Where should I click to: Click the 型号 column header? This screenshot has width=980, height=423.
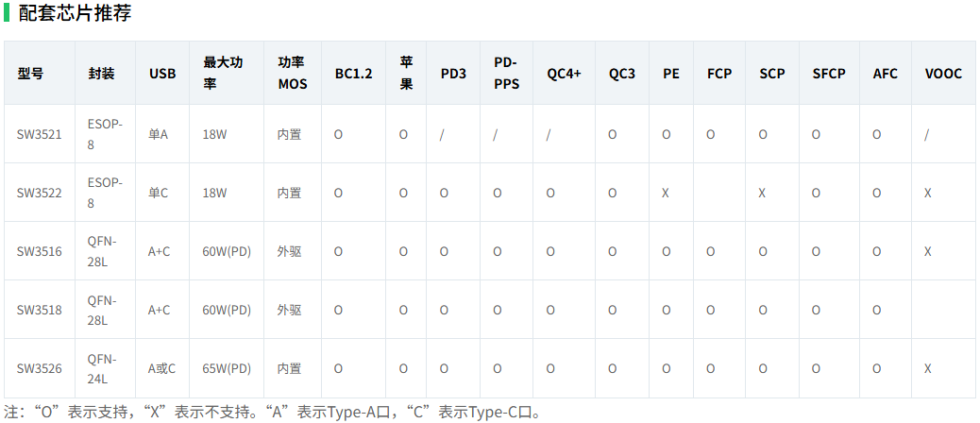click(x=30, y=74)
